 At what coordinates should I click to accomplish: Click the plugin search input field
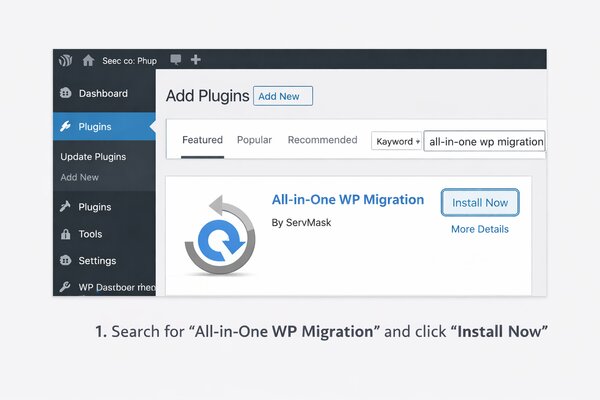pyautogui.click(x=484, y=141)
